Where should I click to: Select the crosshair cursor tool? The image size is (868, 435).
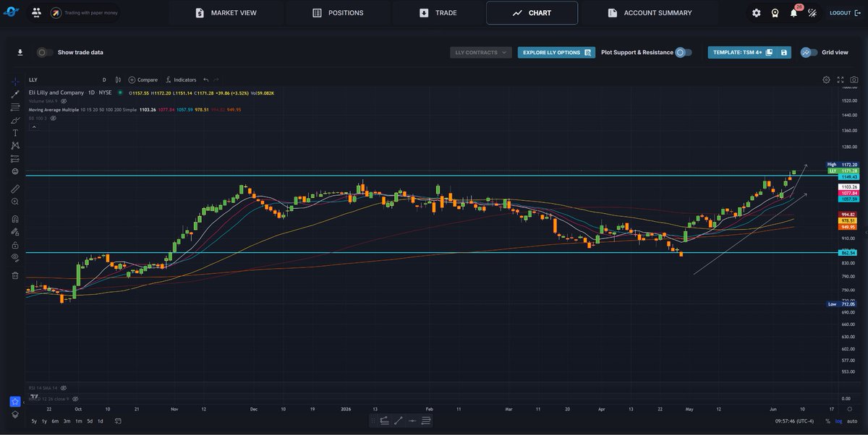15,82
